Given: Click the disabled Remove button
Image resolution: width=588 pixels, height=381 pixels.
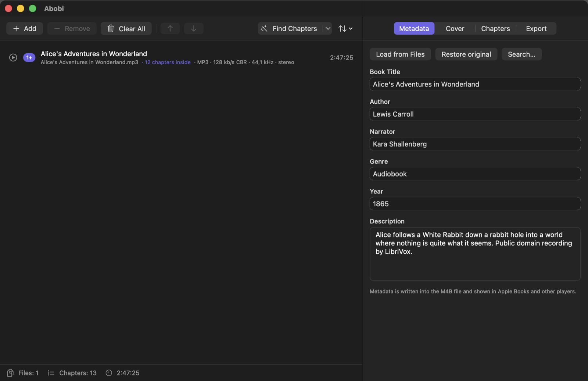Looking at the screenshot, I should 72,29.
